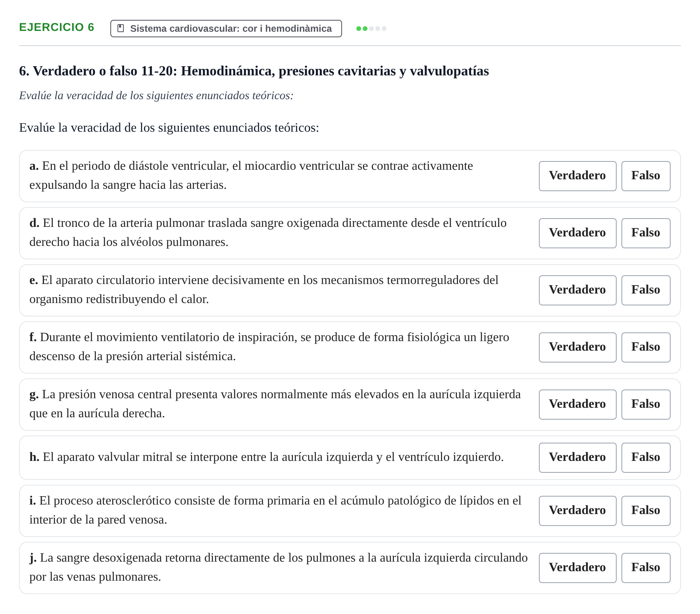Image resolution: width=700 pixels, height=614 pixels.
Task: Set mitral valve statement h to Falso
Action: coord(646,458)
